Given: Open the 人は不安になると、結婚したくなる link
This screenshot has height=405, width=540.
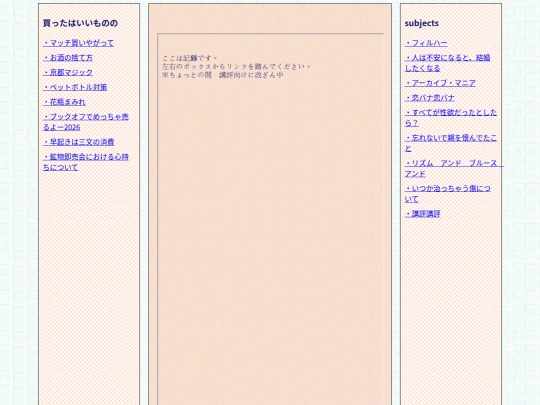Looking at the screenshot, I should (448, 63).
